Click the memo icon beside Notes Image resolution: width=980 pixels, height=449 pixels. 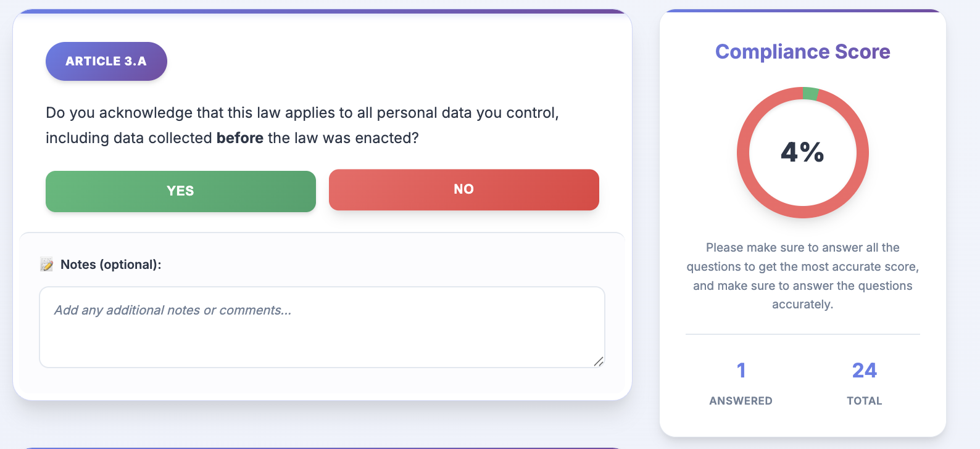coord(46,265)
